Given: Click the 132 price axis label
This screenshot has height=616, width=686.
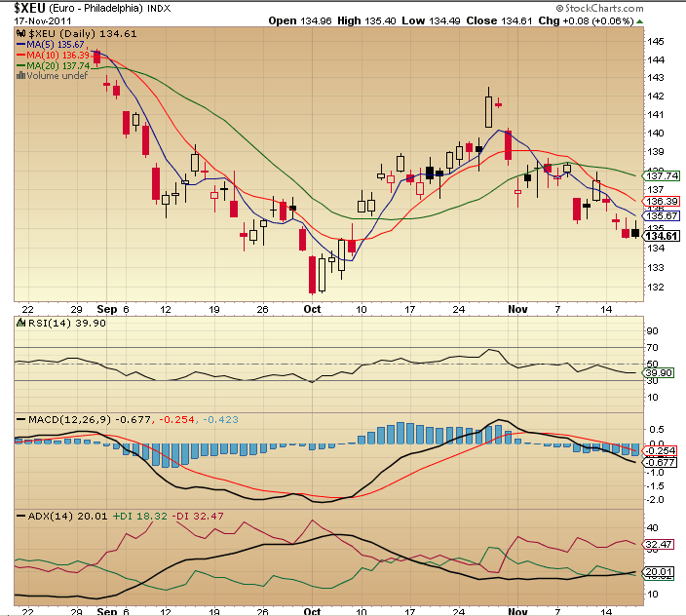Looking at the screenshot, I should (x=656, y=287).
